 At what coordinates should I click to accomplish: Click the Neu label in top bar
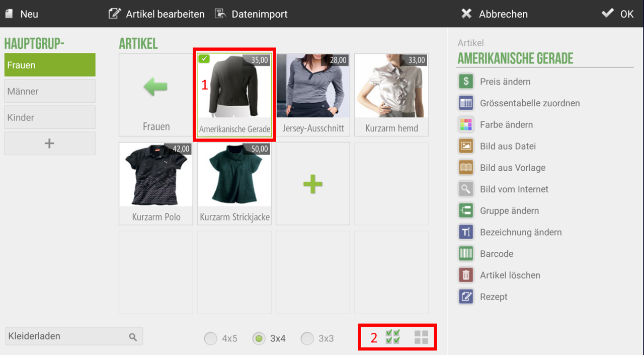[29, 14]
